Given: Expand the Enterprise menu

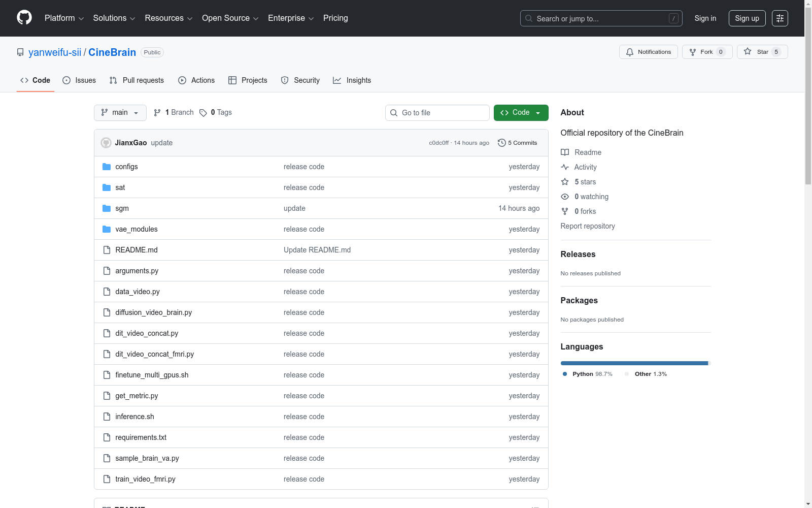Looking at the screenshot, I should pos(291,18).
